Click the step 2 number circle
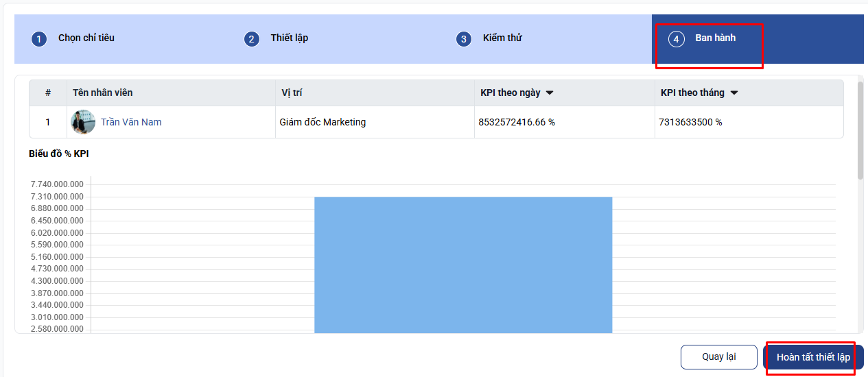868x377 pixels. click(252, 39)
